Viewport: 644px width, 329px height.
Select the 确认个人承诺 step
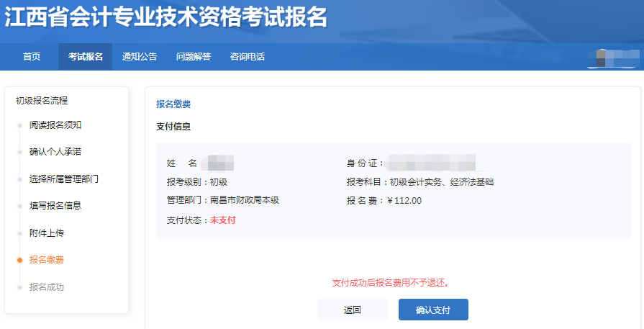point(55,152)
